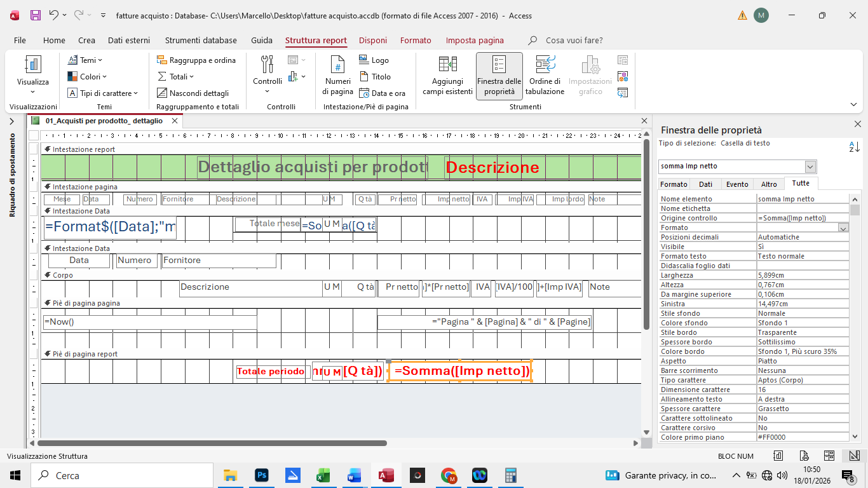
Task: Open the somma Imp netto object selector
Action: click(x=810, y=166)
